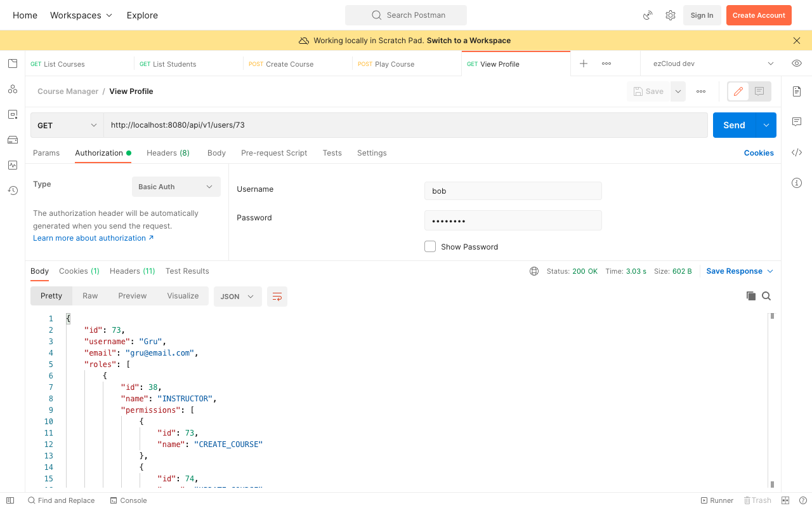Open the Basic Auth type dropdown
Screen dimensions: 812x508
tap(176, 187)
